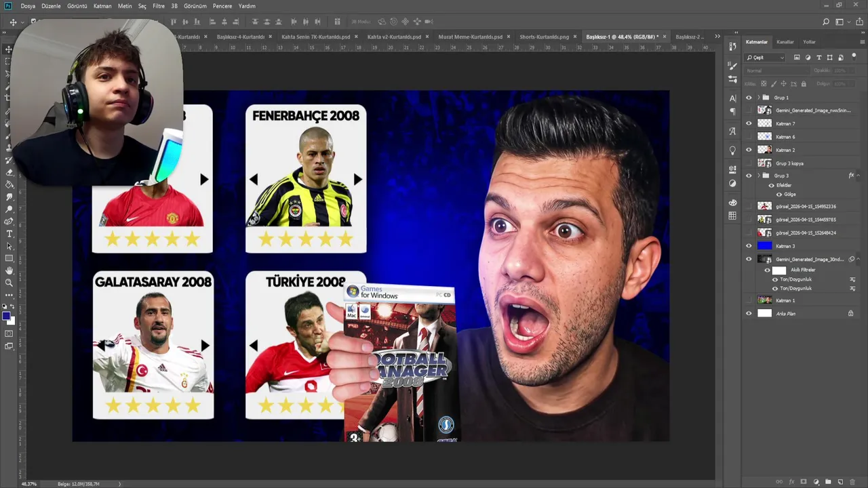This screenshot has height=488, width=868.
Task: Switch to the Kanallar tab
Action: [785, 42]
